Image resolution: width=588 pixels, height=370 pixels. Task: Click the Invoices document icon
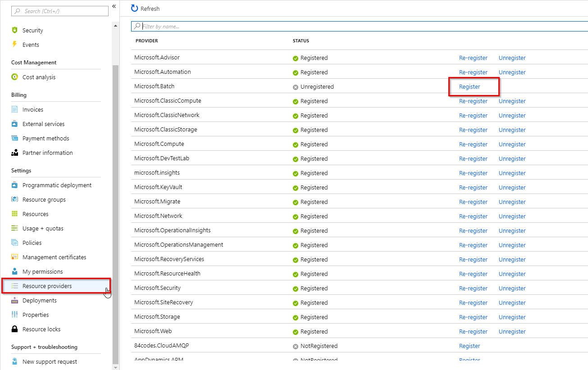pyautogui.click(x=14, y=109)
